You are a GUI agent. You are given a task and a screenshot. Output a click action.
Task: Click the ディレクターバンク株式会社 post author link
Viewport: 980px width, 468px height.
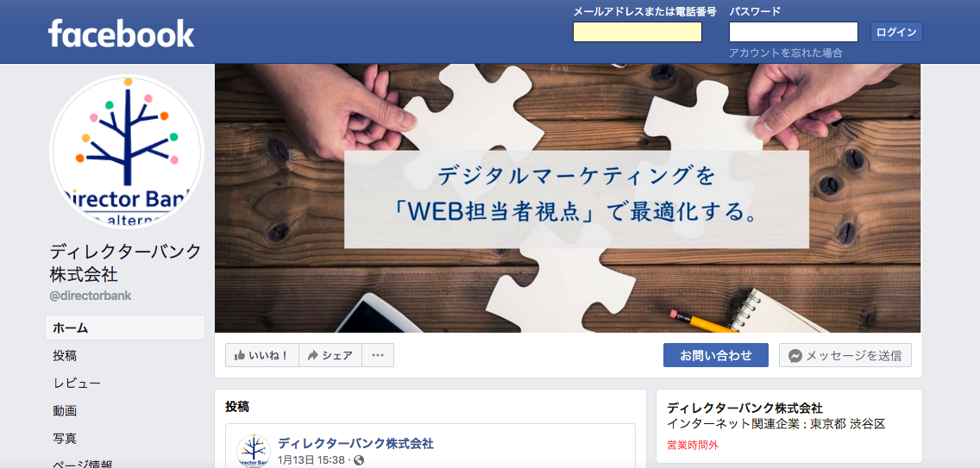[355, 444]
